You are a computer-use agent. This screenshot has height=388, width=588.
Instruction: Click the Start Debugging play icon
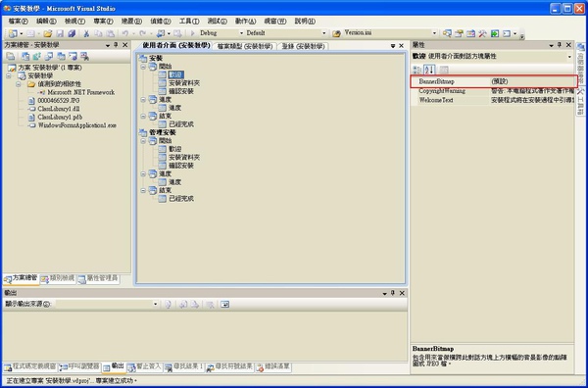(193, 33)
